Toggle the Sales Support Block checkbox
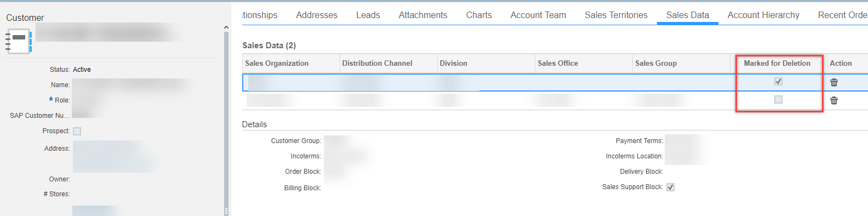The height and width of the screenshot is (216, 868). (670, 187)
